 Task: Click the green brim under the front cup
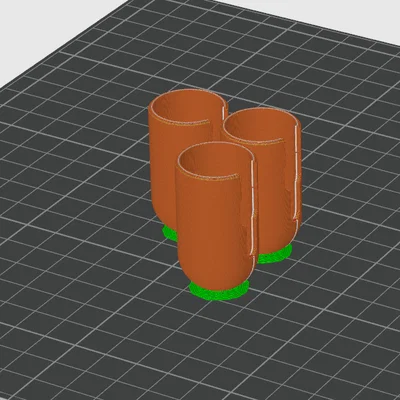coord(219,292)
